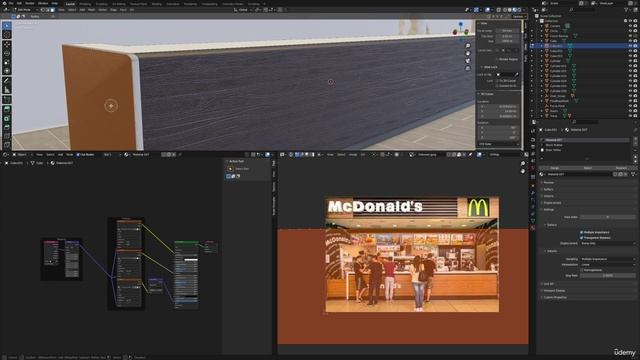Open the viewport Options button
The width and height of the screenshot is (640, 360).
[x=518, y=16]
